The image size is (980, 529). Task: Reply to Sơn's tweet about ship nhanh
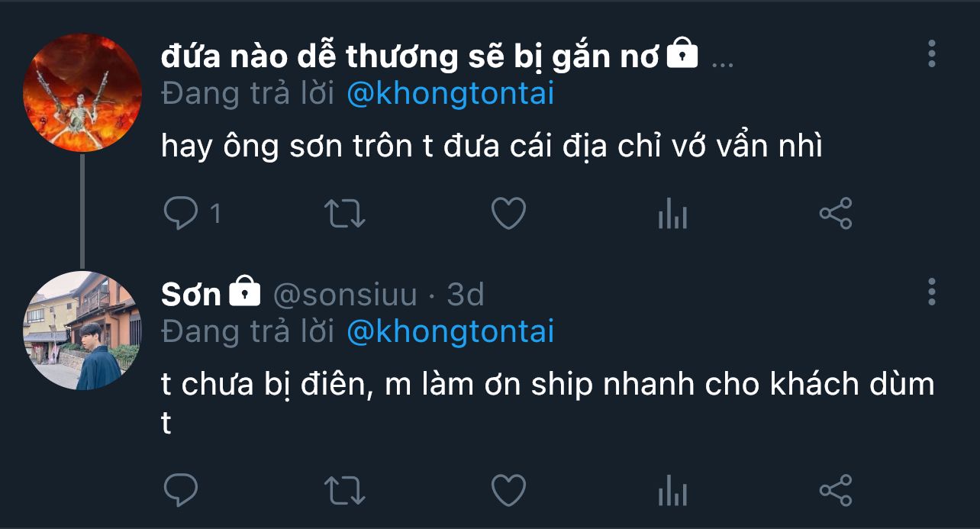click(182, 489)
